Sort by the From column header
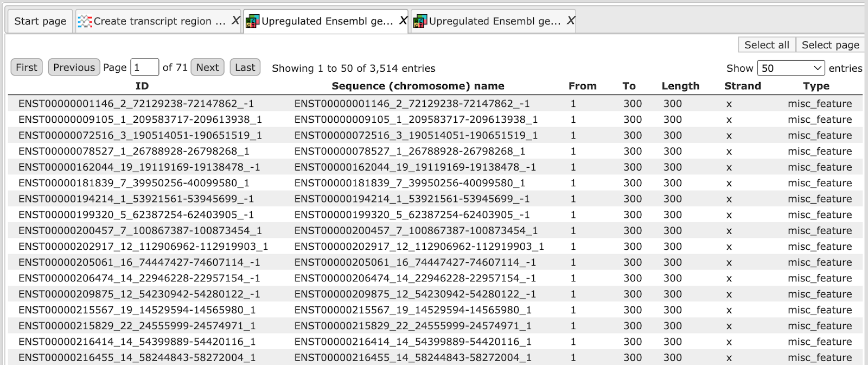 [x=582, y=86]
